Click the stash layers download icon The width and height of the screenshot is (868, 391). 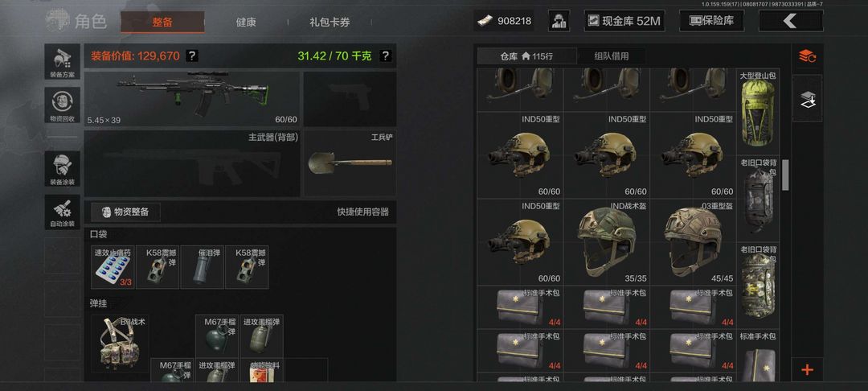[807, 99]
